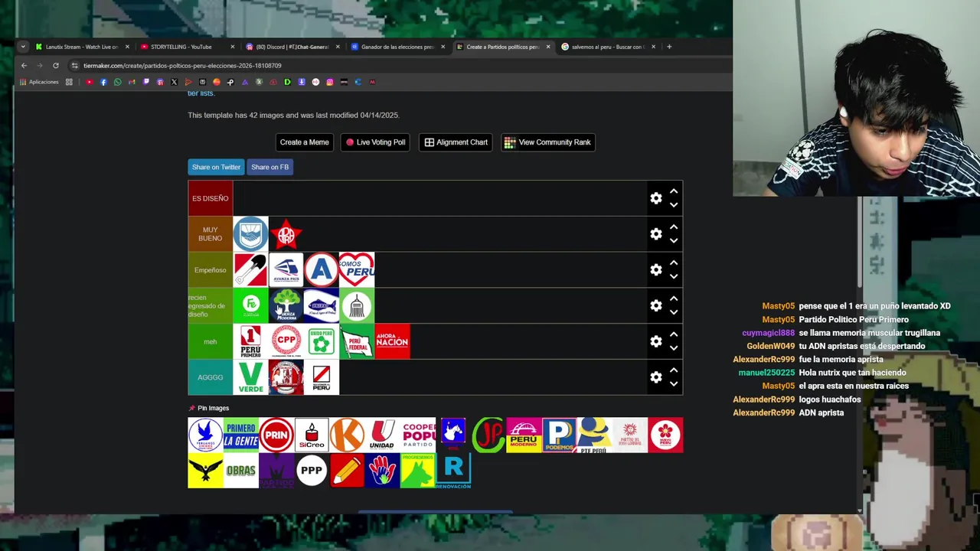View Community Rank
Viewport: 980px width, 551px height.
[548, 142]
